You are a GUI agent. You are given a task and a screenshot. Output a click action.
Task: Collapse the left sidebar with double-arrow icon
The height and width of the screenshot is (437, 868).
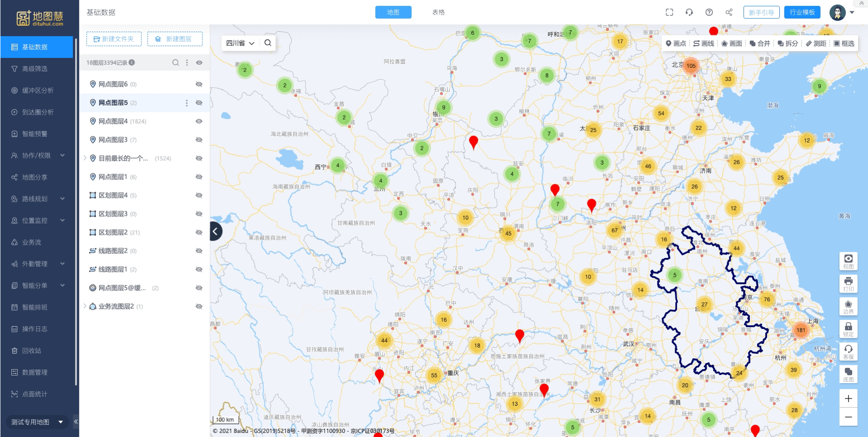[76, 422]
